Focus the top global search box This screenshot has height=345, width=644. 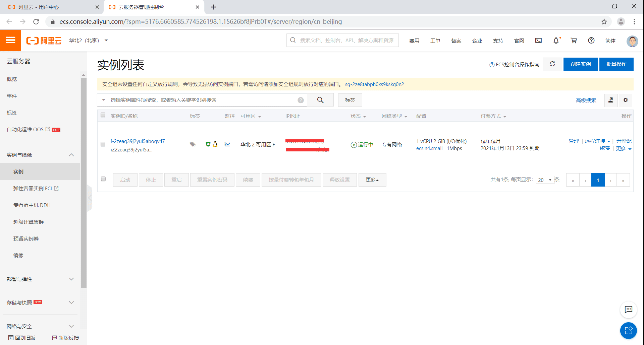pos(342,40)
